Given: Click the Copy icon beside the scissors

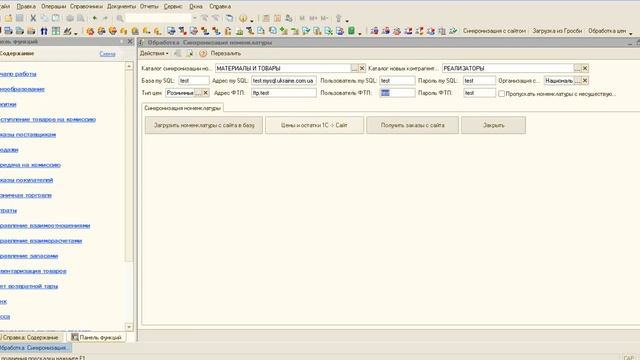Looking at the screenshot, I should point(44,18).
